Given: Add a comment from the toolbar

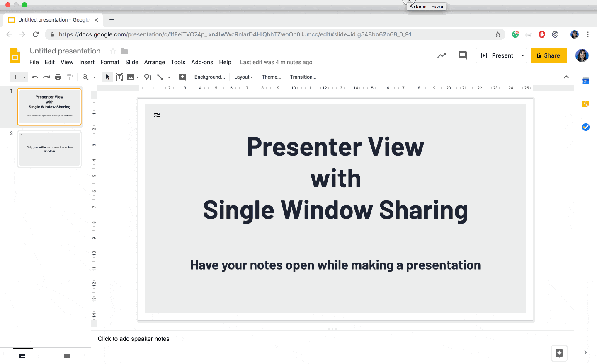Looking at the screenshot, I should click(x=182, y=77).
